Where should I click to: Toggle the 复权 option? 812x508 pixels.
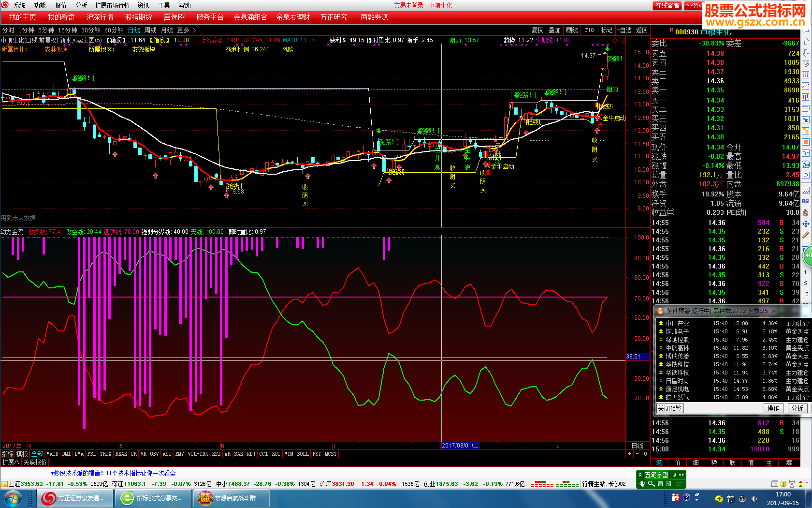tap(537, 30)
